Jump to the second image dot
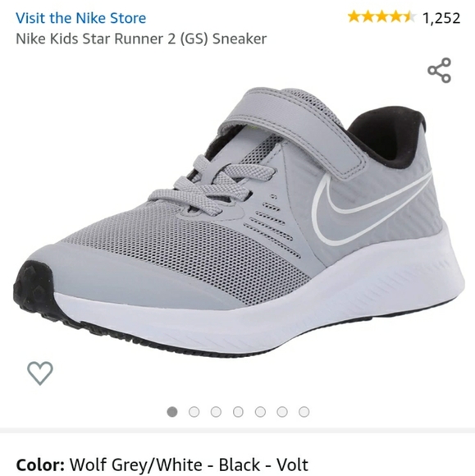The height and width of the screenshot is (476, 475). (x=194, y=412)
